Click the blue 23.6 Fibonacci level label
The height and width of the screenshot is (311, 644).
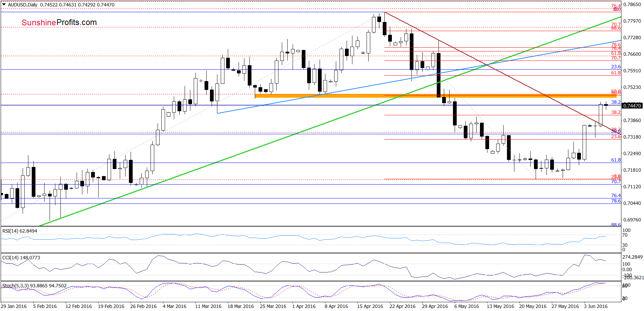point(616,67)
